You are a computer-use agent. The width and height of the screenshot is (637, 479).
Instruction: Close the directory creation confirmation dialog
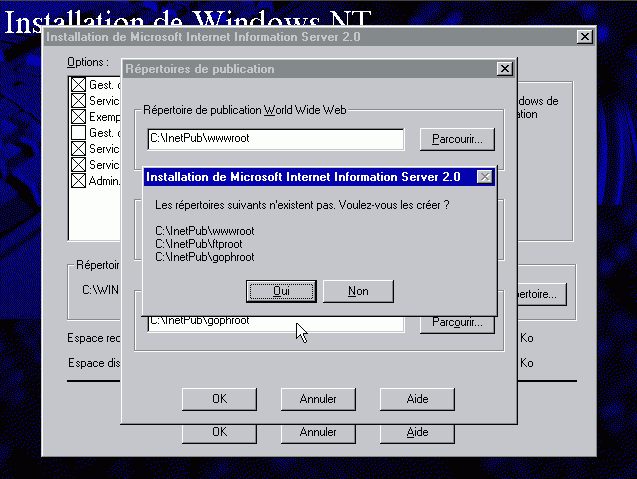pyautogui.click(x=484, y=177)
